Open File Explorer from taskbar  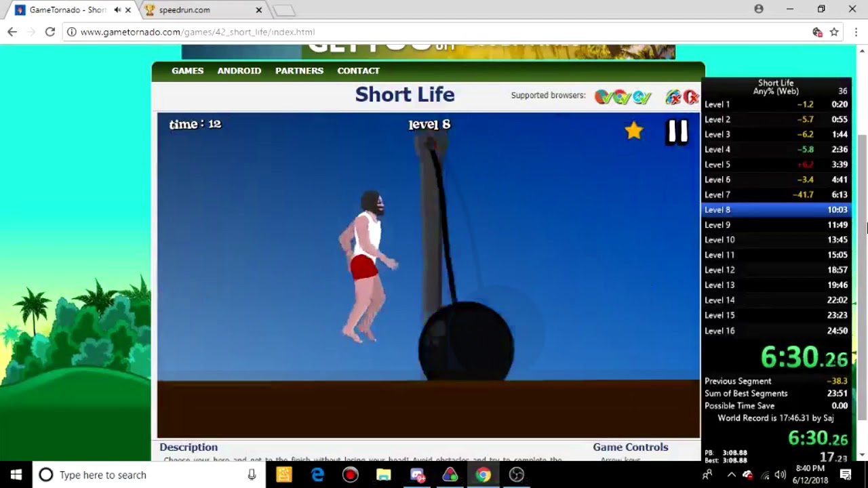point(383,474)
